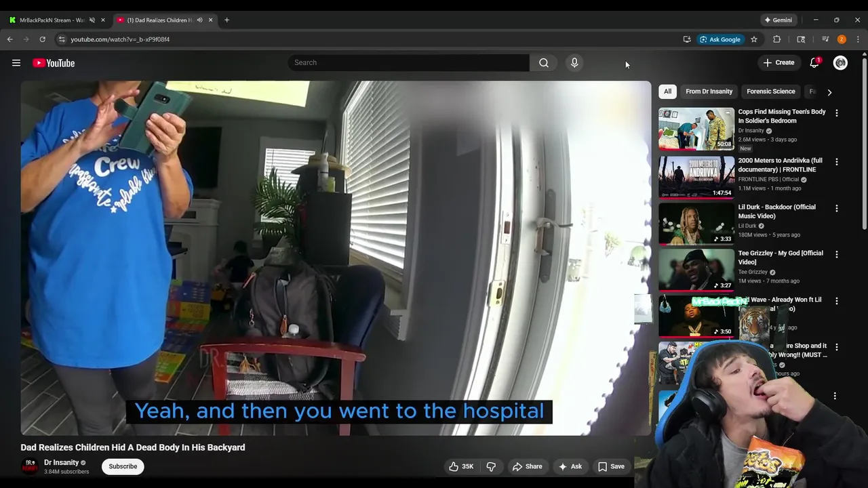Image resolution: width=868 pixels, height=488 pixels.
Task: Like the video with thumbs up
Action: point(461,466)
